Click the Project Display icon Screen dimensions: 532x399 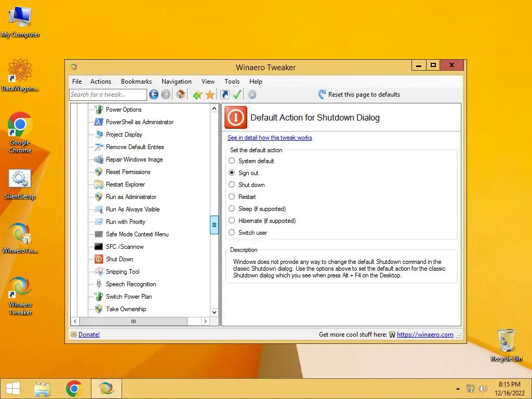pos(99,135)
